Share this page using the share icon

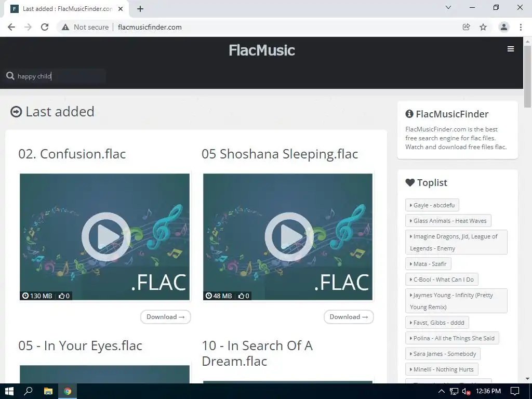(467, 27)
